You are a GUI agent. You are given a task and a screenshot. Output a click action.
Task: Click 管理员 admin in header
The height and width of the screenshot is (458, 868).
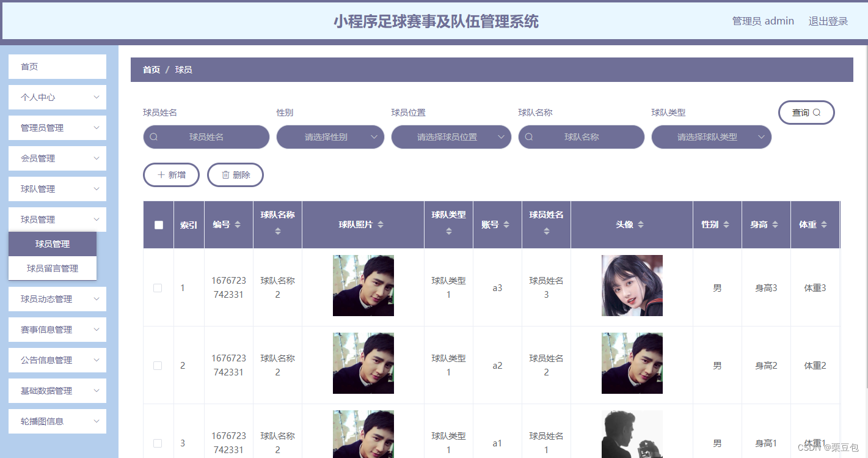coord(763,21)
